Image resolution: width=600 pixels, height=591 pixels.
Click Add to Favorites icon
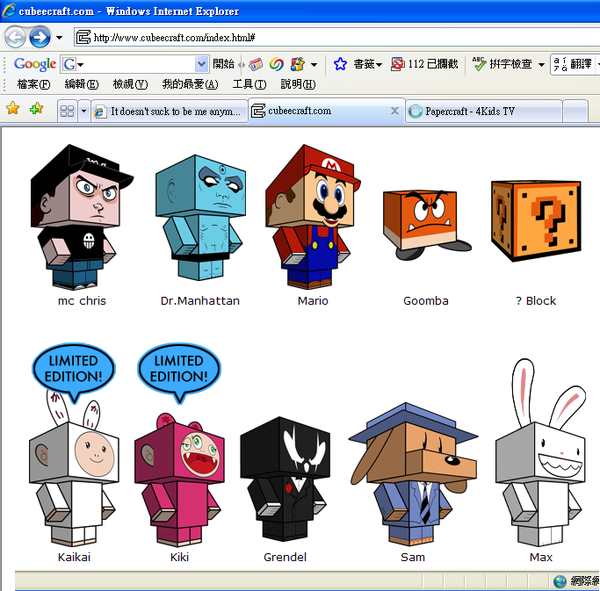pos(36,108)
